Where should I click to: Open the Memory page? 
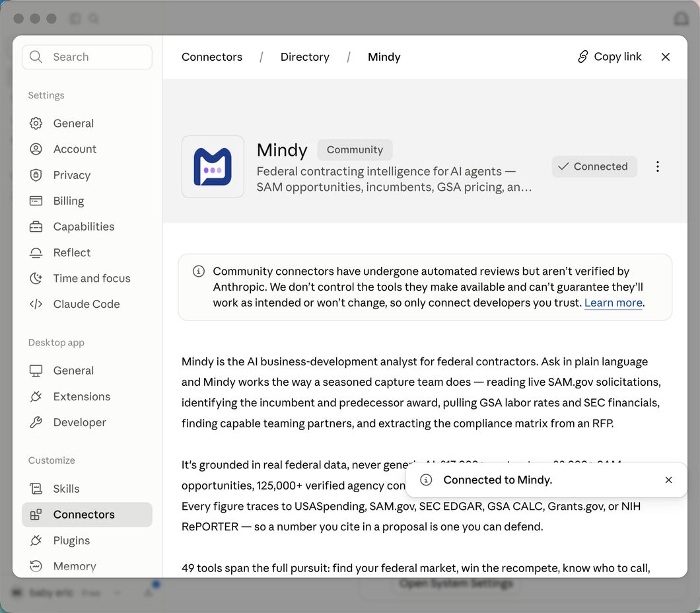coord(87,566)
